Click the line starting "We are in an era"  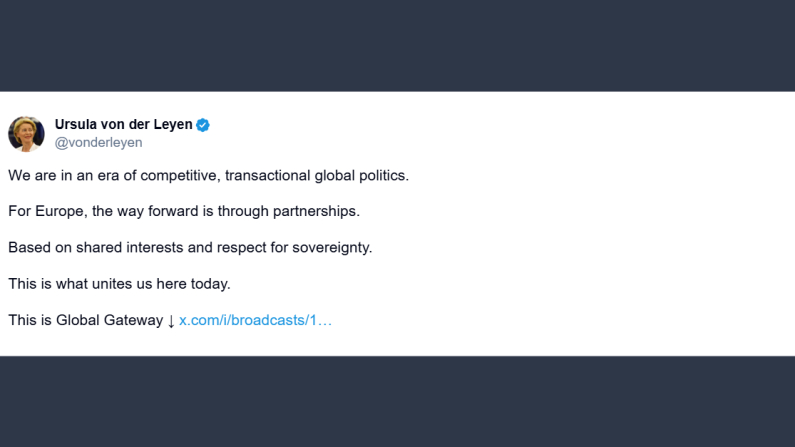pos(208,176)
